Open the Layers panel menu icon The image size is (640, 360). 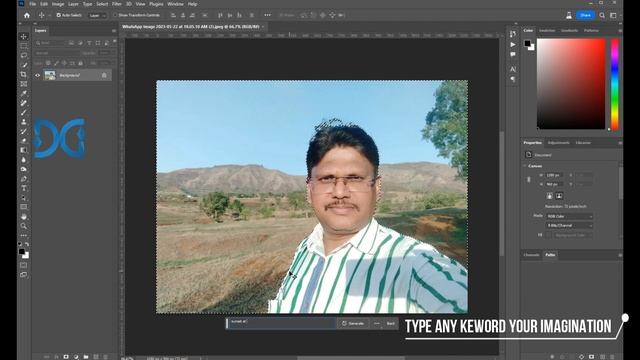coord(114,31)
